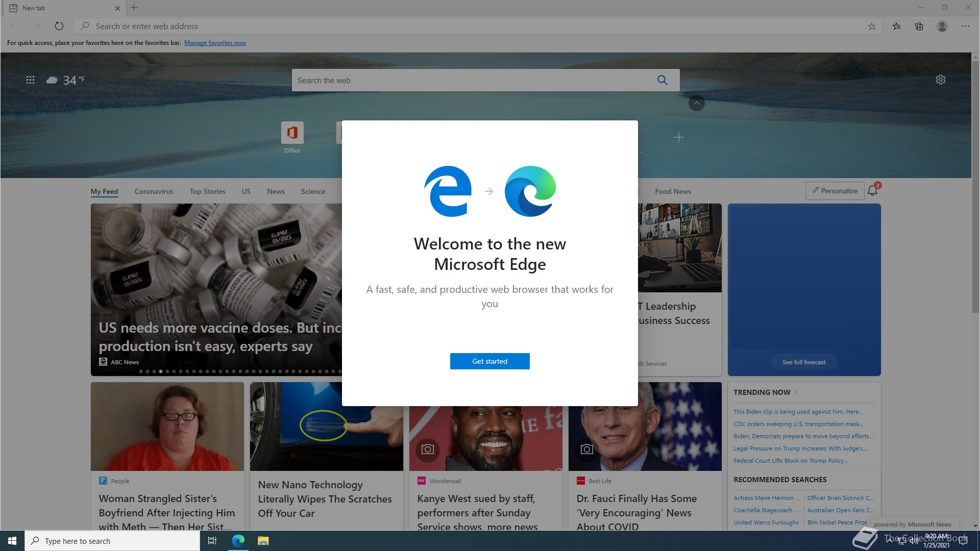Open Woman Strangled Sister's Boyfriend article
This screenshot has width=980, height=551.
[166, 513]
